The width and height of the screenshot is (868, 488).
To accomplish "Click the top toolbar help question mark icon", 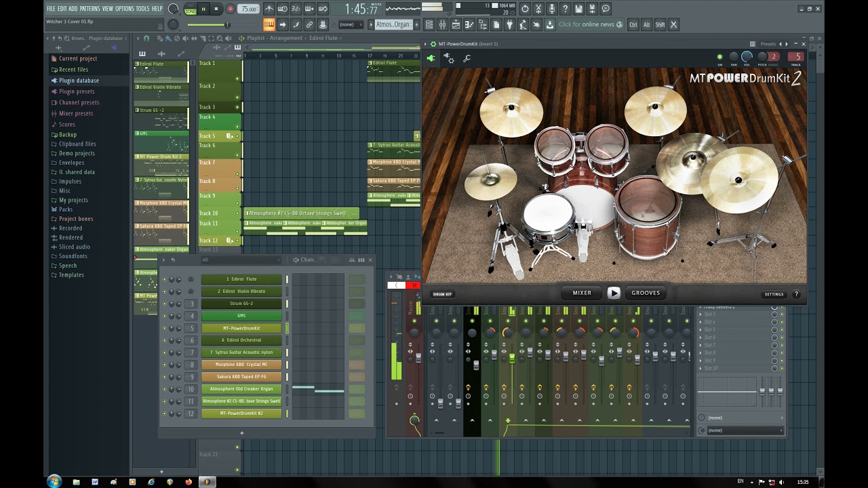I will 565,9.
